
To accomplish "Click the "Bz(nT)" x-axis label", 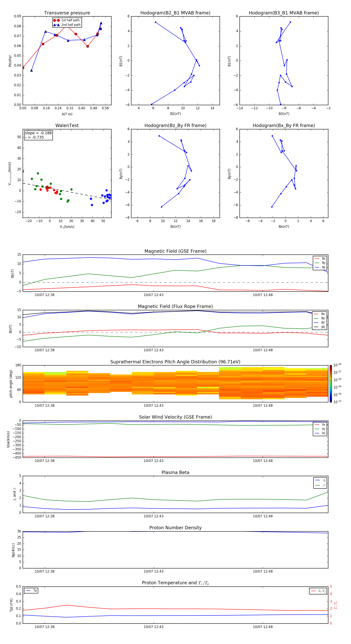I will (175, 227).
